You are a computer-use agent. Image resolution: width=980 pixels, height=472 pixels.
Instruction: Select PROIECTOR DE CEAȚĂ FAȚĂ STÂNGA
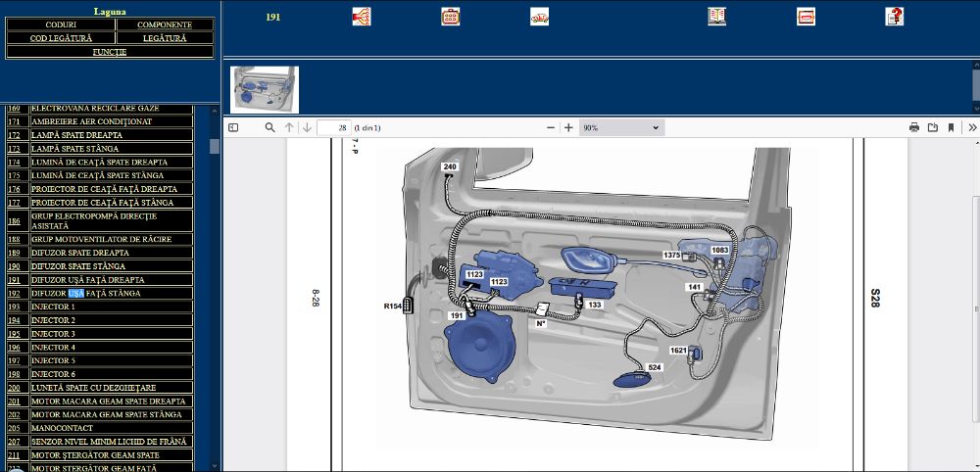[x=112, y=203]
